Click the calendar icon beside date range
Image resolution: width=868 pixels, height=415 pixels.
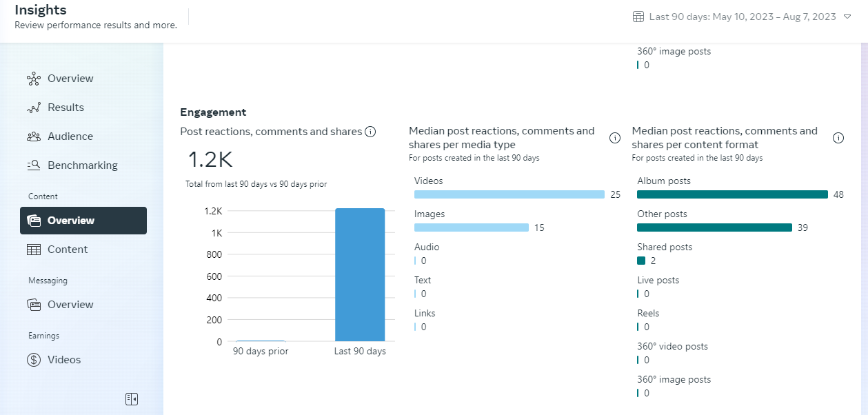(x=638, y=17)
